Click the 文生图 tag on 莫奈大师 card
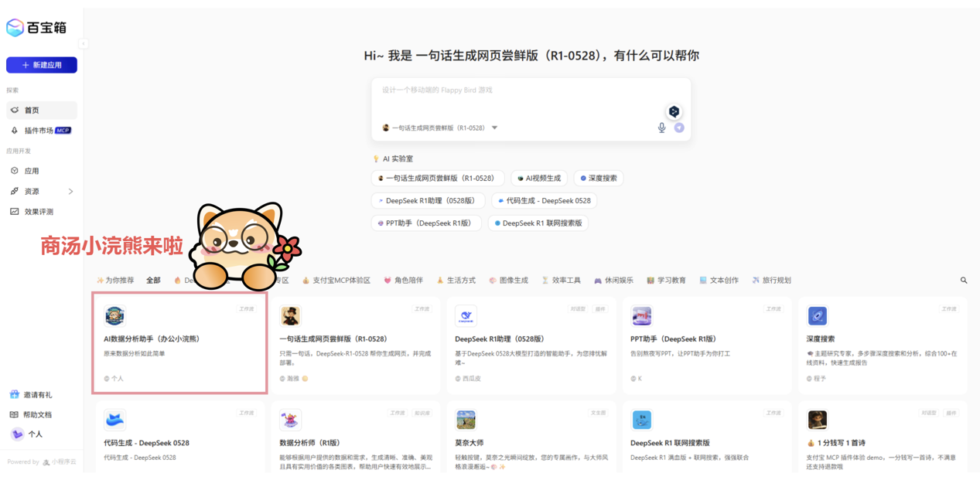This screenshot has width=980, height=480. point(598,414)
